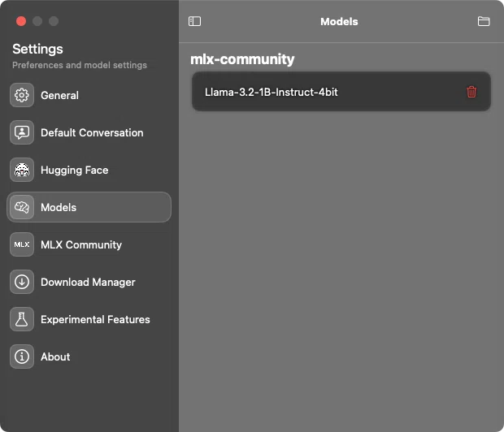Select Hugging Face in sidebar
The width and height of the screenshot is (504, 432).
[x=89, y=170]
